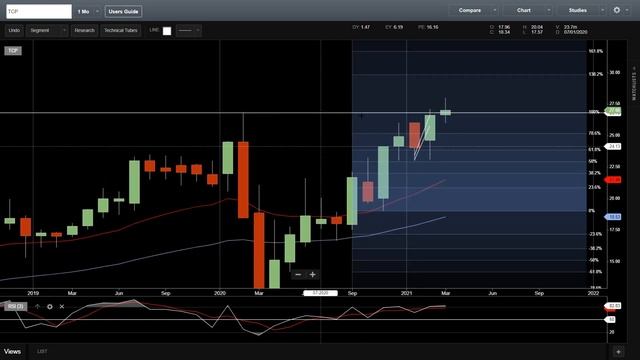This screenshot has height=360, width=640.
Task: Switch to the Views tab
Action: (12, 351)
